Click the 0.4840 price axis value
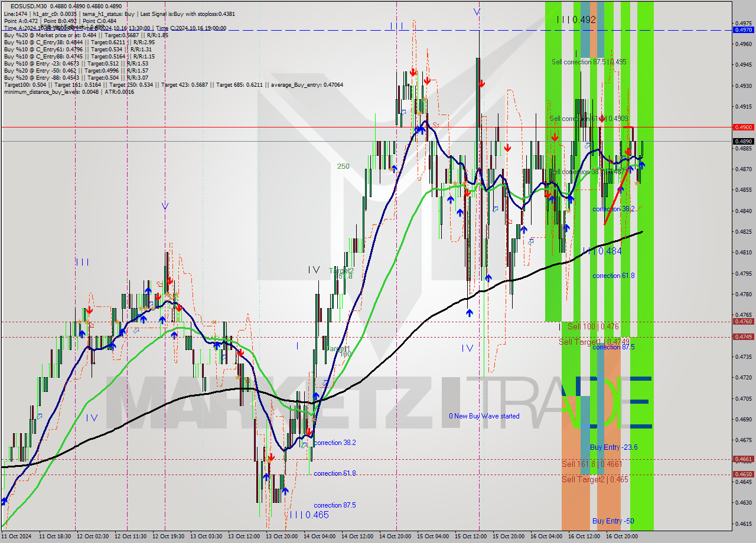756x543 pixels. [742, 211]
